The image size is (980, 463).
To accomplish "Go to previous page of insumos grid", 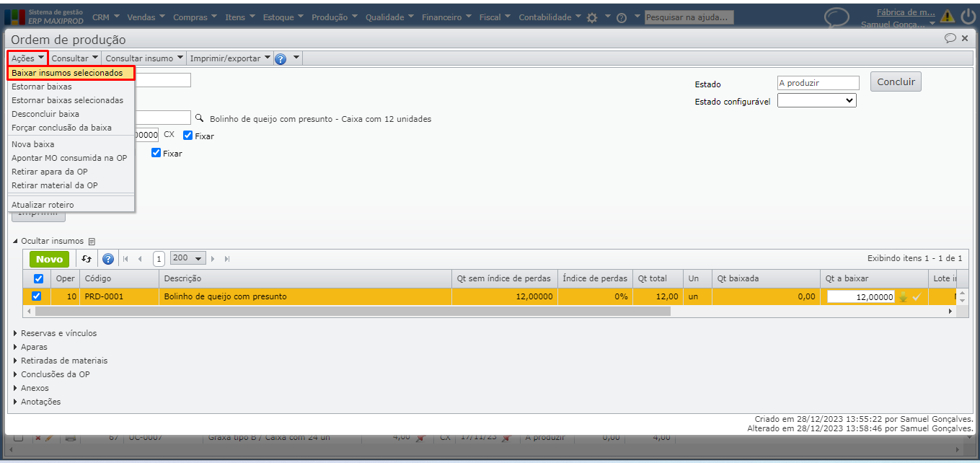I will tap(140, 259).
